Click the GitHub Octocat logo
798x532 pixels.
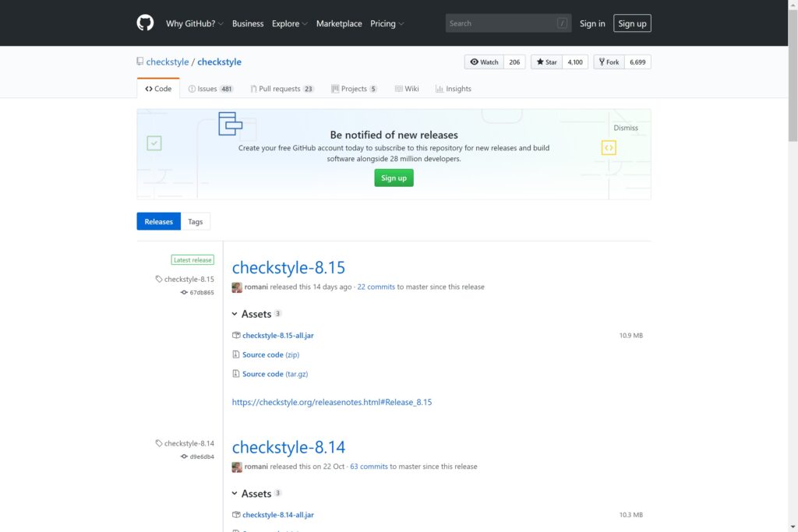point(145,23)
